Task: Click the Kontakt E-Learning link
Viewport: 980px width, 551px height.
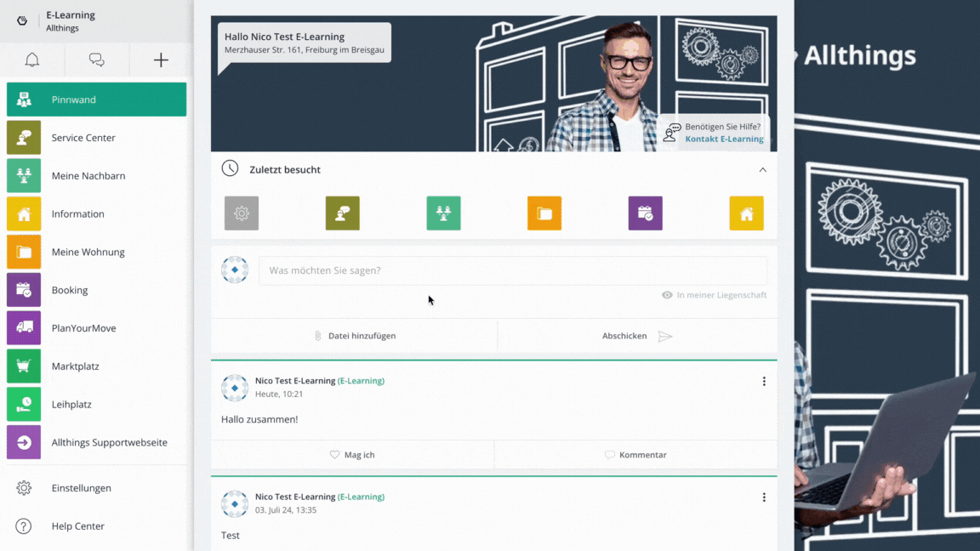Action: tap(724, 139)
